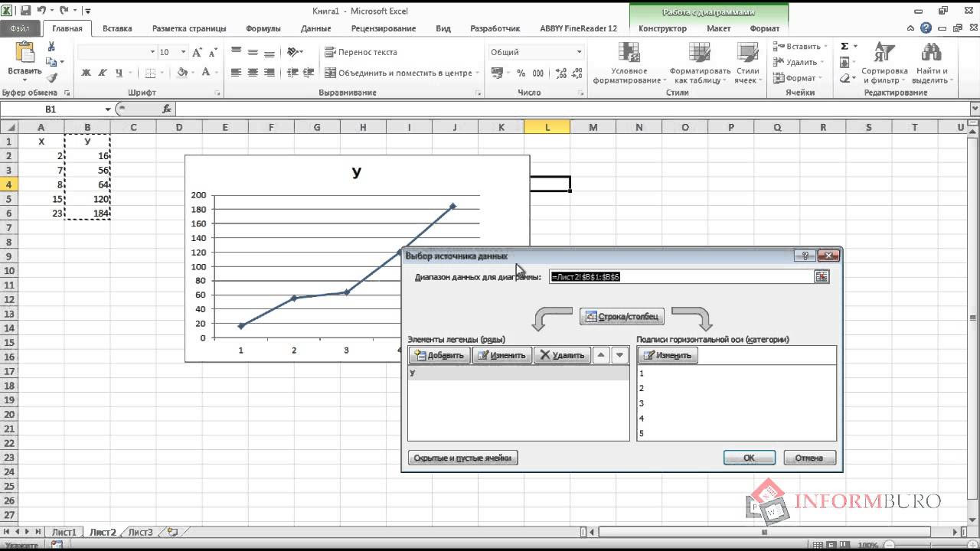Decrease font size with small A icon
The height and width of the screenshot is (551, 980).
click(x=212, y=52)
